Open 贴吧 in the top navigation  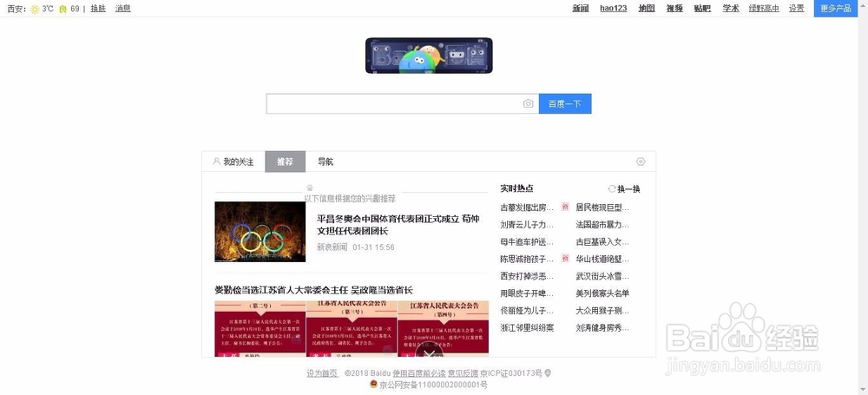click(702, 9)
